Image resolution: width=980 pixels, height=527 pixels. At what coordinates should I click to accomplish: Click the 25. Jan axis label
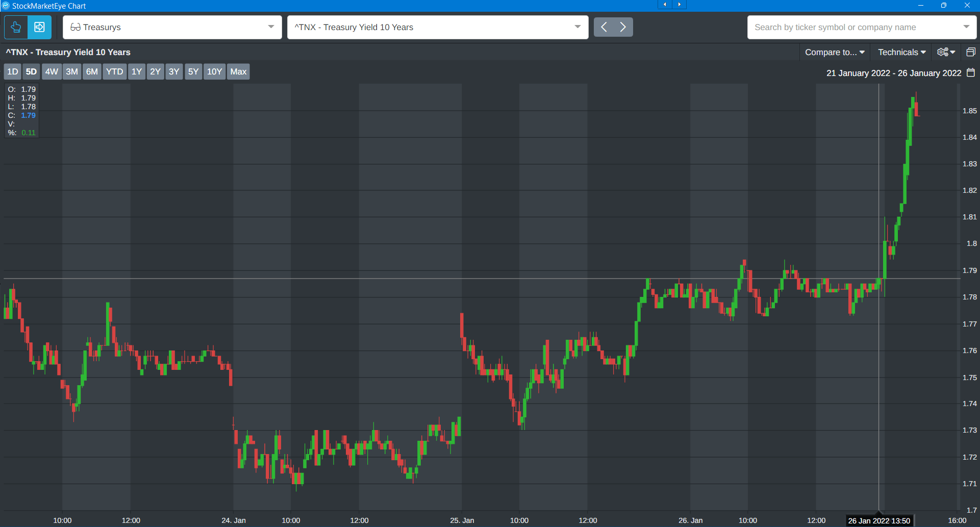point(462,520)
